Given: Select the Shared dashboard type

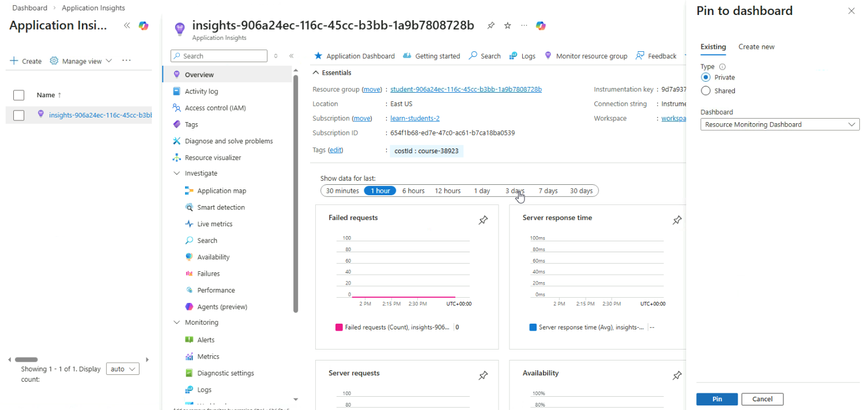Looking at the screenshot, I should tap(706, 90).
